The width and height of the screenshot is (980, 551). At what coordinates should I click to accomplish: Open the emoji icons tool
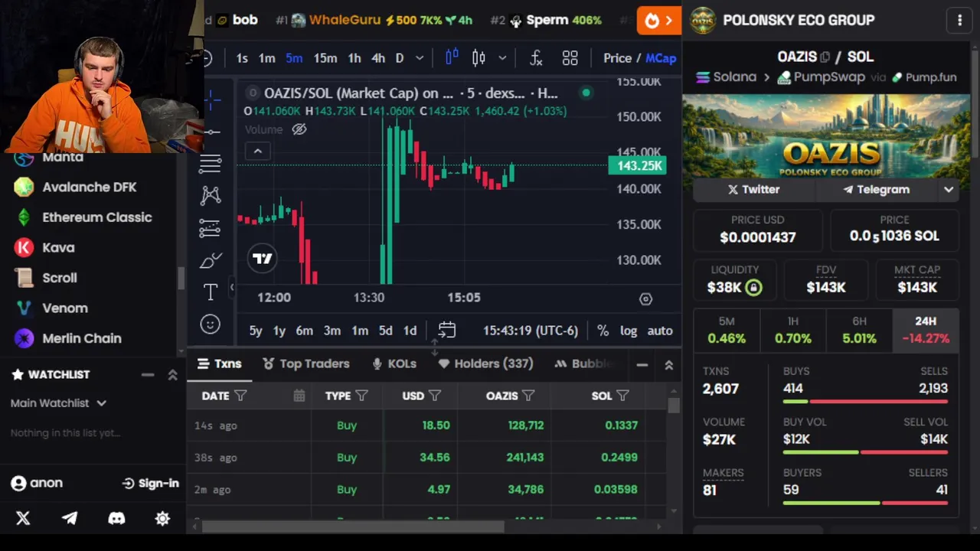210,324
